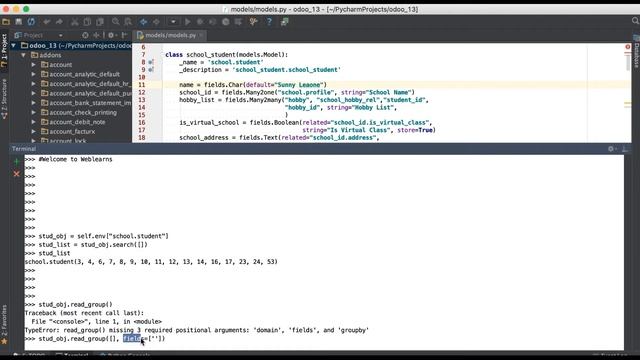Viewport: 640px width, 360px height.
Task: Open the 1: Project side tool window
Action: point(4,51)
